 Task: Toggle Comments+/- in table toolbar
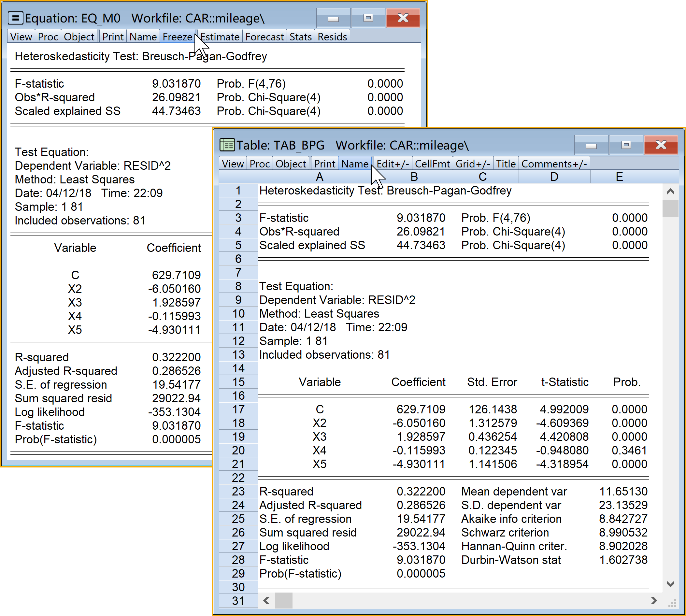click(x=554, y=164)
